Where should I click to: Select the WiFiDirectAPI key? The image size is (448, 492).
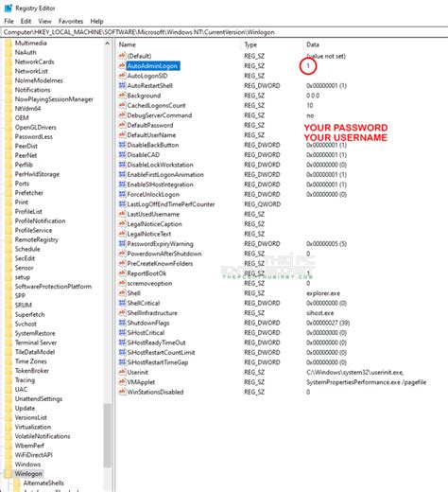coord(33,455)
